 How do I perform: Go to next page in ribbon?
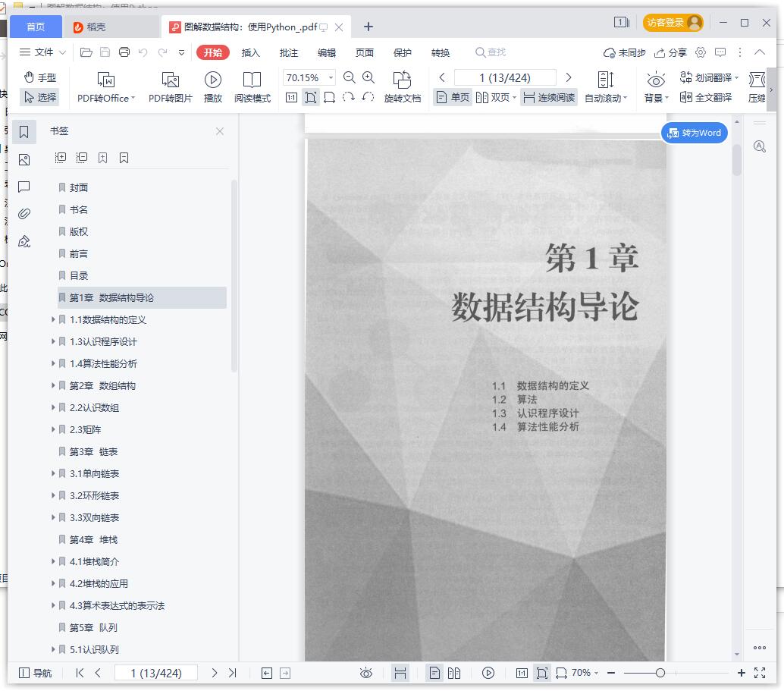click(x=569, y=77)
